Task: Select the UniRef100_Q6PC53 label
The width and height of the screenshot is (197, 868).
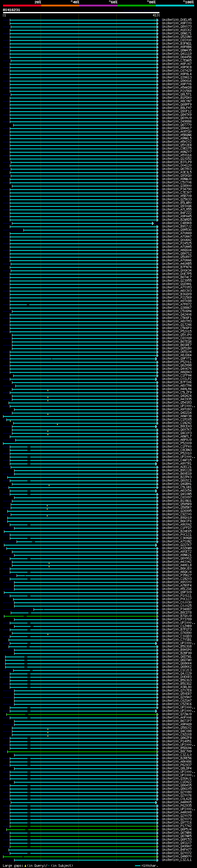Action: [177, 840]
